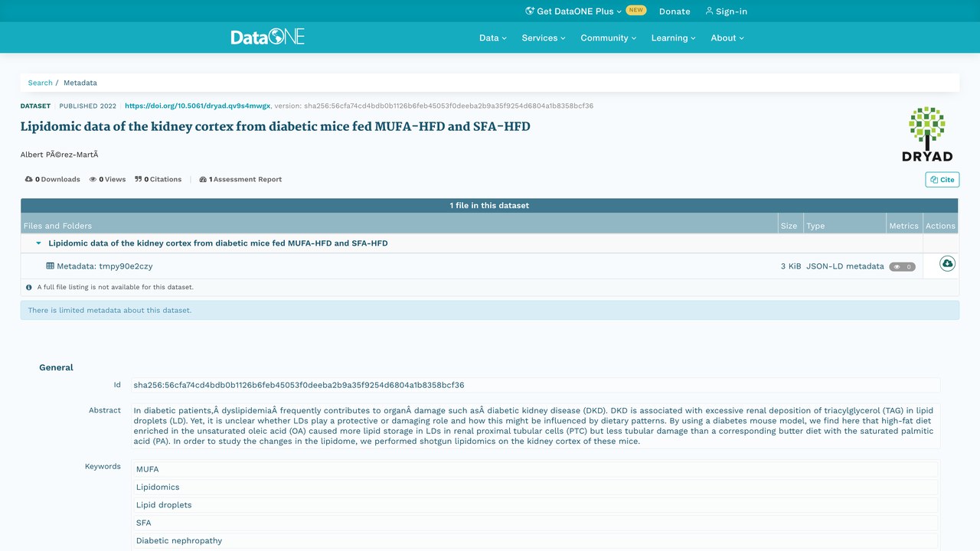This screenshot has width=980, height=551.
Task: Click the Metadata: tmpy90e2czy file name
Action: (x=104, y=266)
